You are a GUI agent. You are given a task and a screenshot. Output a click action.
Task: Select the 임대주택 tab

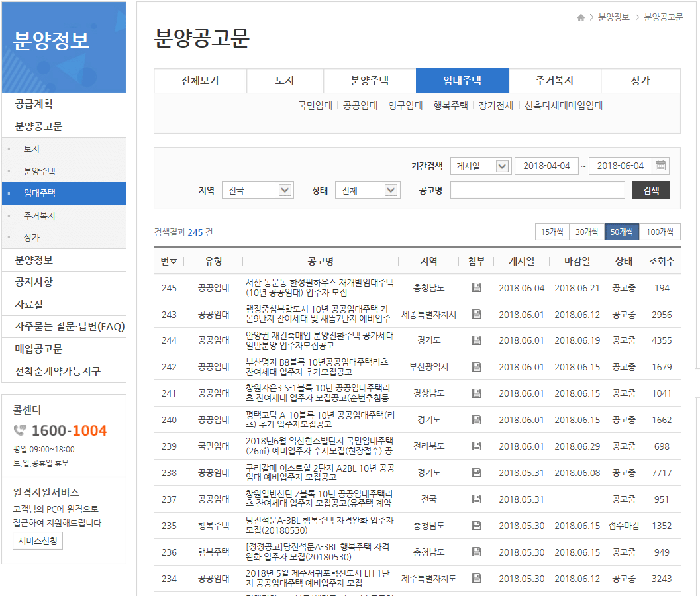[x=462, y=81]
